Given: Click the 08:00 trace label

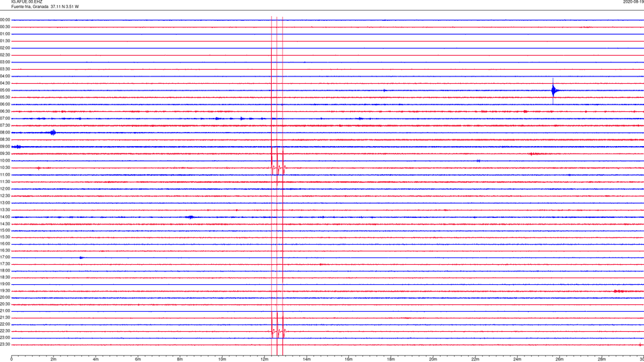Looking at the screenshot, I should tap(5, 133).
